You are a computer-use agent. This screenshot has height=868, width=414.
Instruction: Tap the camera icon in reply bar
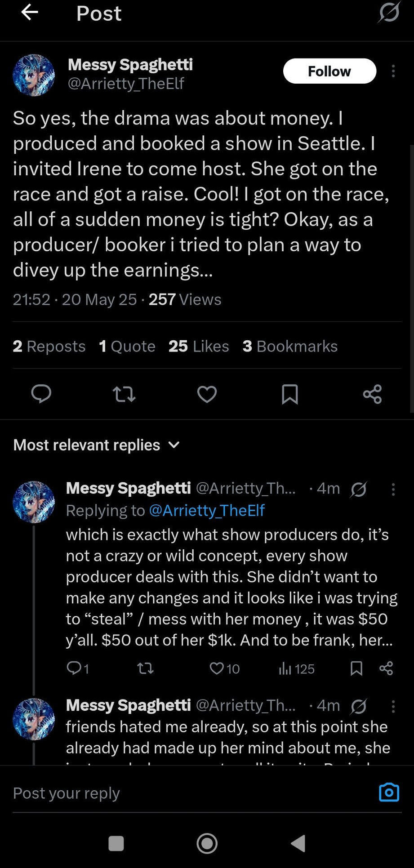coord(389,792)
